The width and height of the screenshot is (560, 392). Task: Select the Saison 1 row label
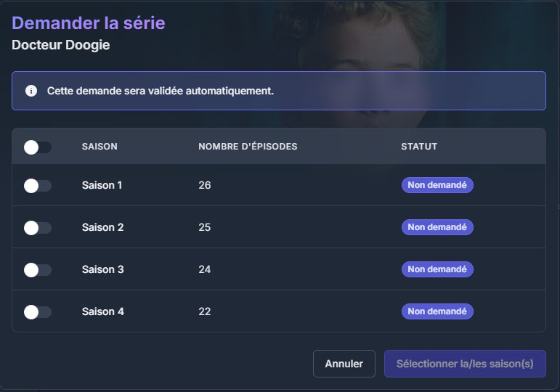click(102, 185)
